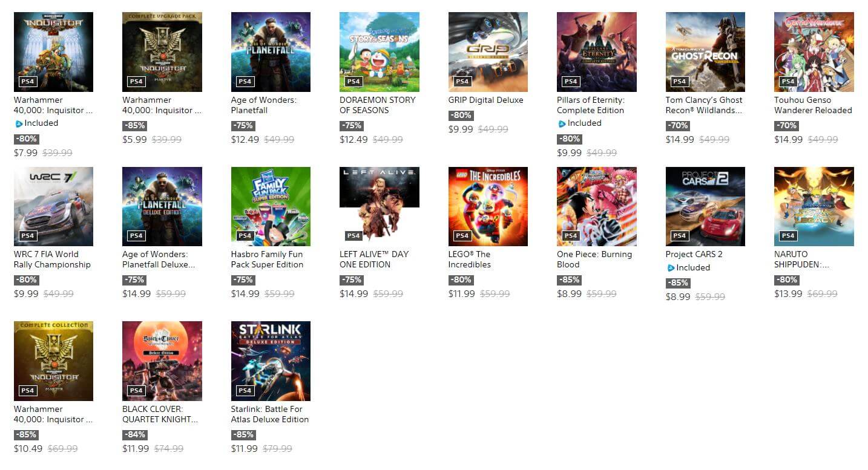Open the Pillars of Eternity: Complete Edition title
The image size is (868, 470).
point(591,105)
